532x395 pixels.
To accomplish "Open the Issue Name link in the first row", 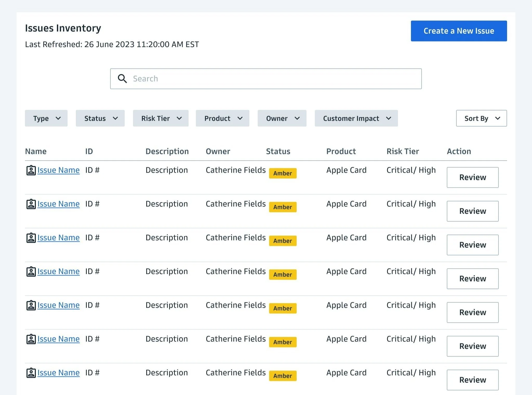I will point(58,170).
